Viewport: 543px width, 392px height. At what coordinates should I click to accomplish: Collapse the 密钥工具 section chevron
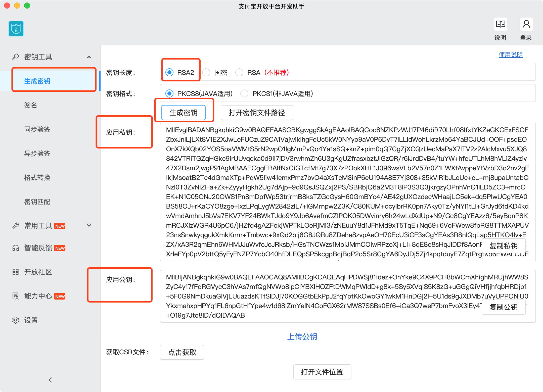[89, 57]
